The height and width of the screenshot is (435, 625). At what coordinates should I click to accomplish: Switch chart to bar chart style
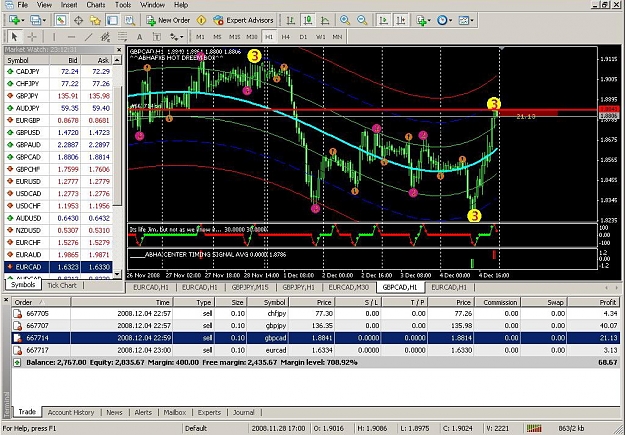[x=291, y=20]
